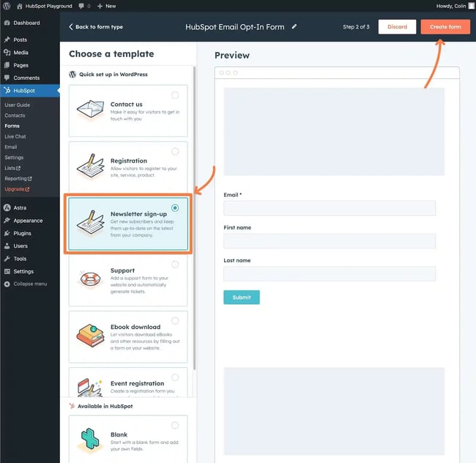Viewport: 476px width, 463px height.
Task: Click the Step 2 of 3 text
Action: [x=356, y=26]
